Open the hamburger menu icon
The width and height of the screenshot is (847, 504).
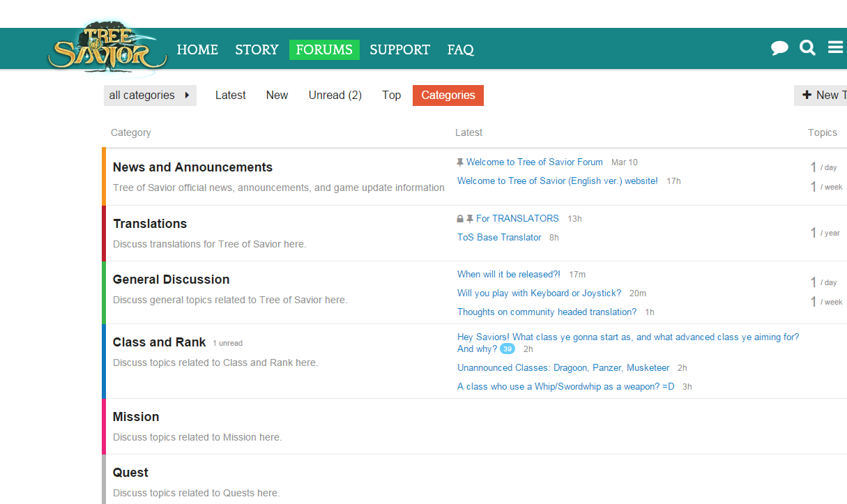(x=835, y=47)
